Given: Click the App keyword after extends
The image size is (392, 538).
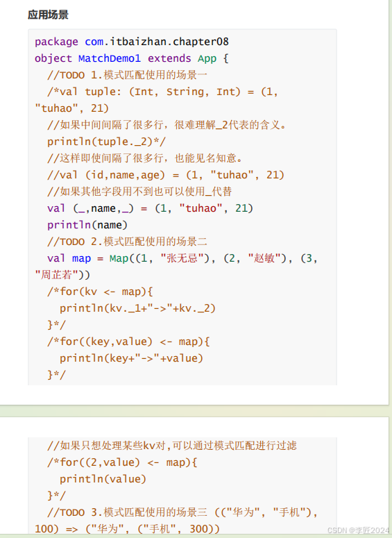Looking at the screenshot, I should point(207,58).
